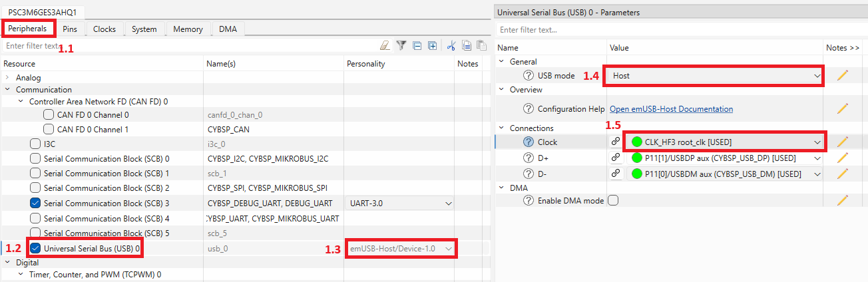This screenshot has width=868, height=282.
Task: Open the USB mode Host dropdown
Action: click(715, 76)
